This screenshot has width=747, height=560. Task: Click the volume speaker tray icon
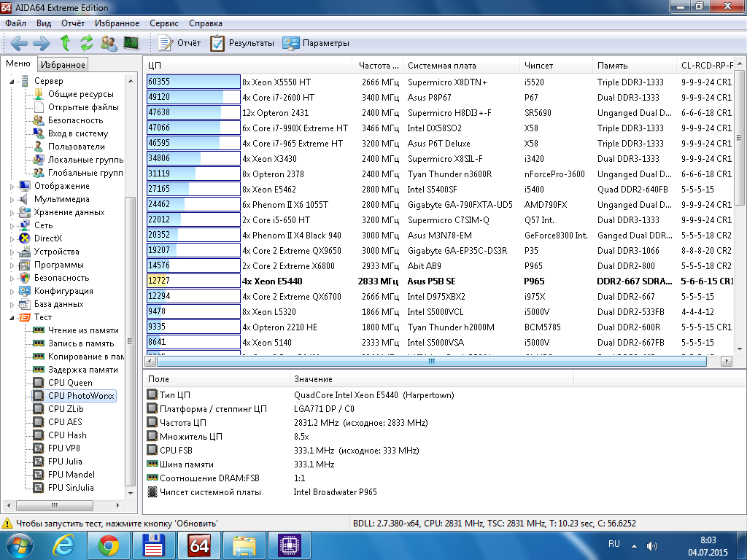coord(651,546)
